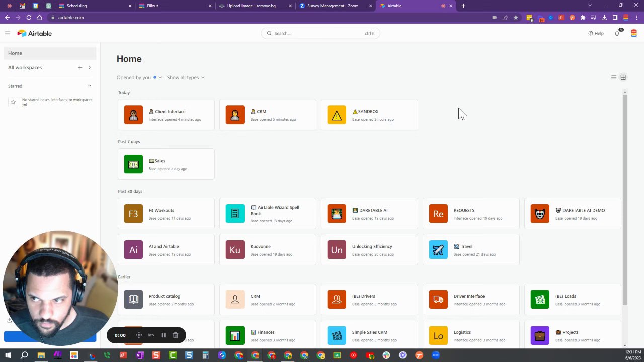
Task: Click the Help link
Action: [x=596, y=33]
